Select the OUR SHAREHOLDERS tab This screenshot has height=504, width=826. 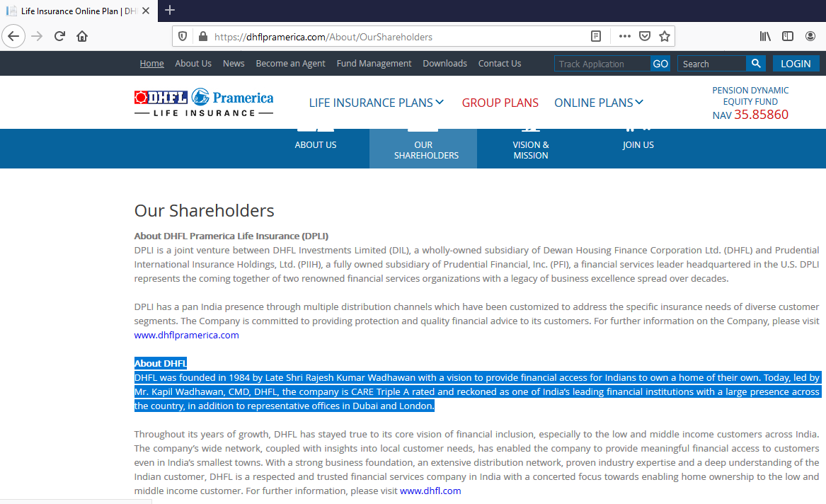[423, 149]
